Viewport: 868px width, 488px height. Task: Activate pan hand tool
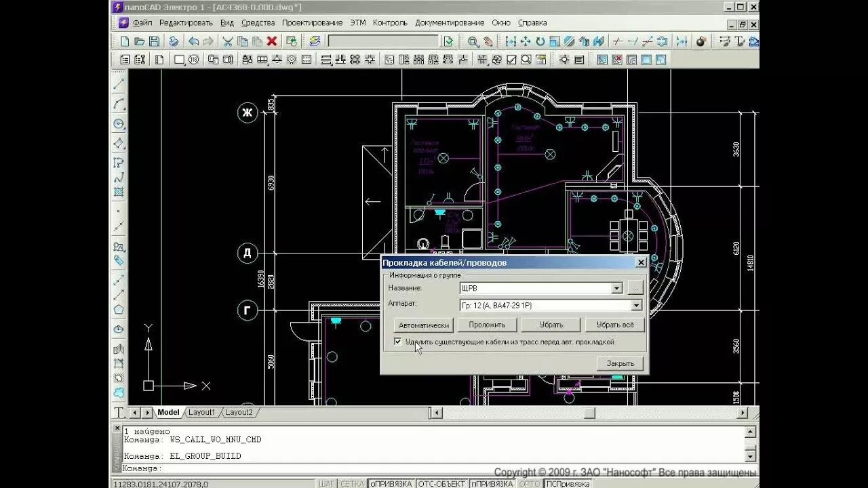488,41
